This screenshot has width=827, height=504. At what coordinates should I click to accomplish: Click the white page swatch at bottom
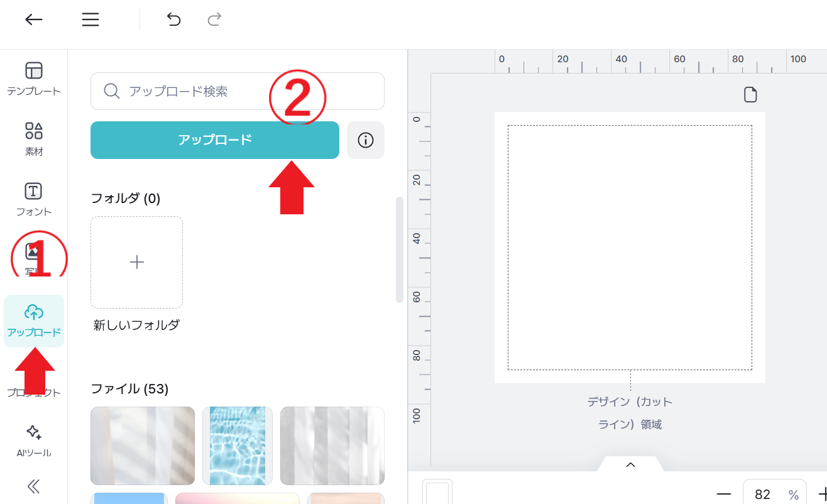tap(437, 493)
